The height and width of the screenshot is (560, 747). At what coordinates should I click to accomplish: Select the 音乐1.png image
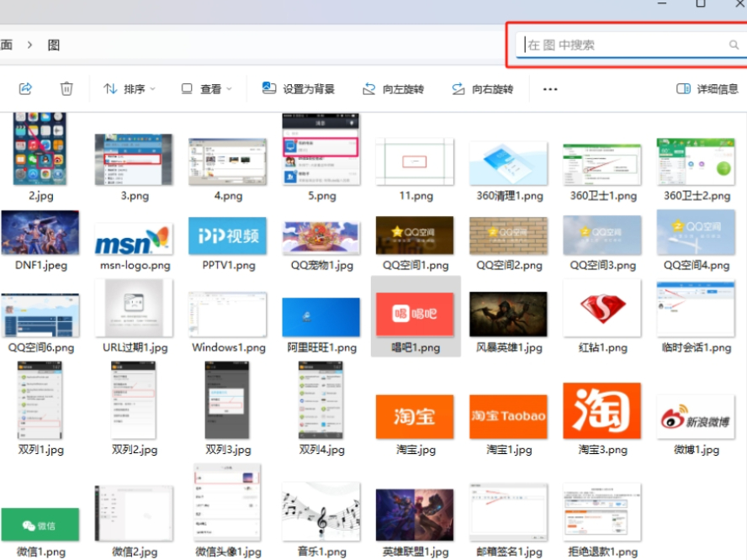(321, 512)
